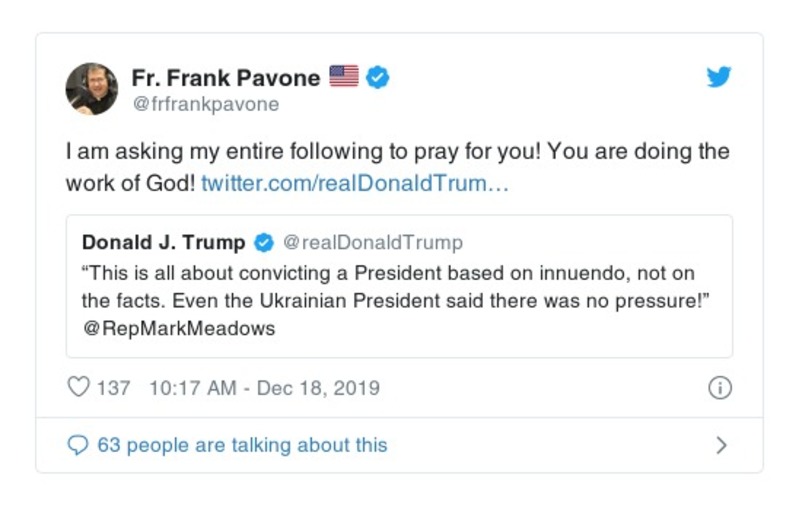Like the tweet with the heart icon

[78, 388]
